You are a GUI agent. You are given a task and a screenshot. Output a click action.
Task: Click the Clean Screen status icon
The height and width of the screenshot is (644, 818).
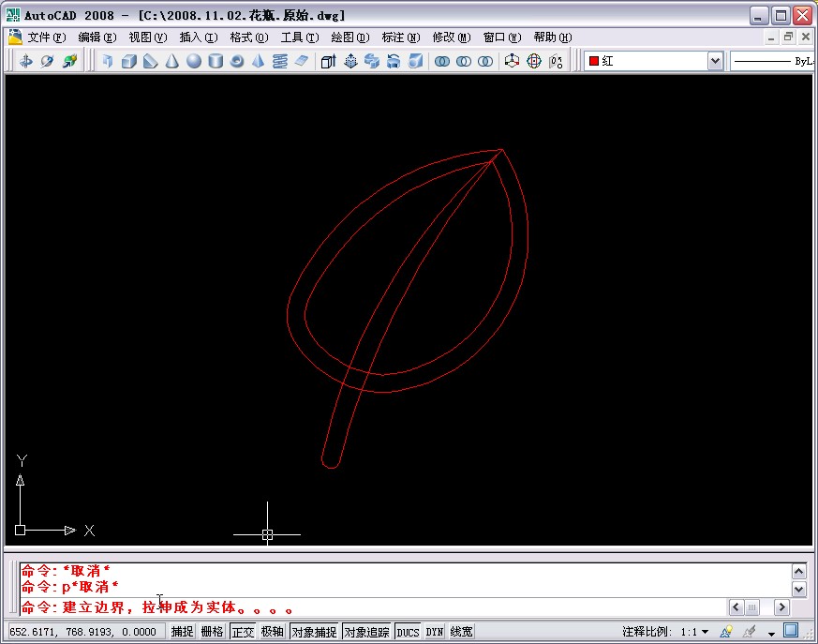coord(791,631)
